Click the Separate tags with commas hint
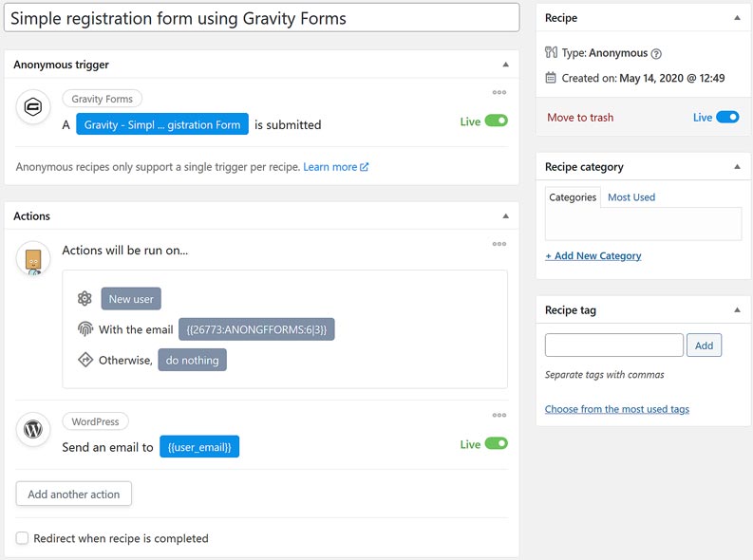 [604, 374]
